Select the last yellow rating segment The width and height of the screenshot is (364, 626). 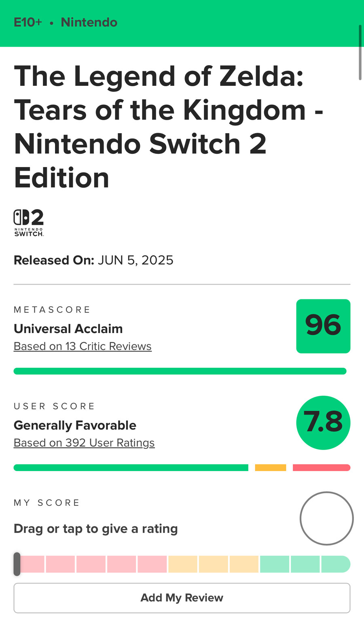coord(244,564)
